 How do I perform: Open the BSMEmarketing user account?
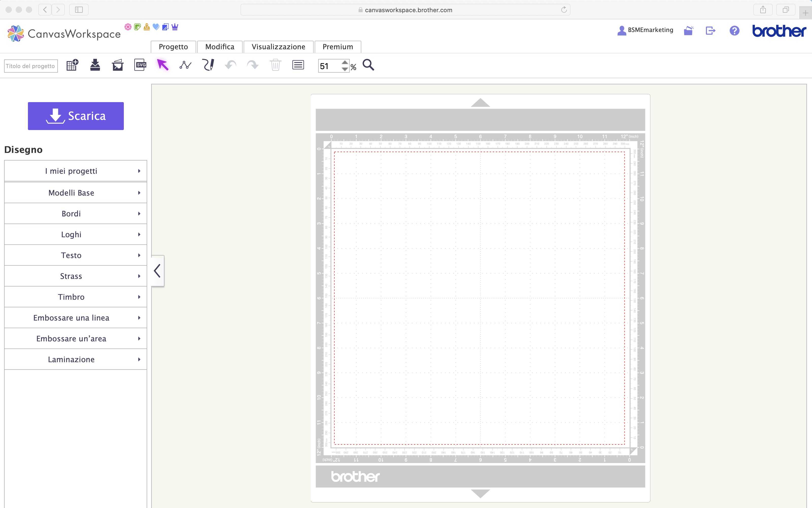point(645,30)
